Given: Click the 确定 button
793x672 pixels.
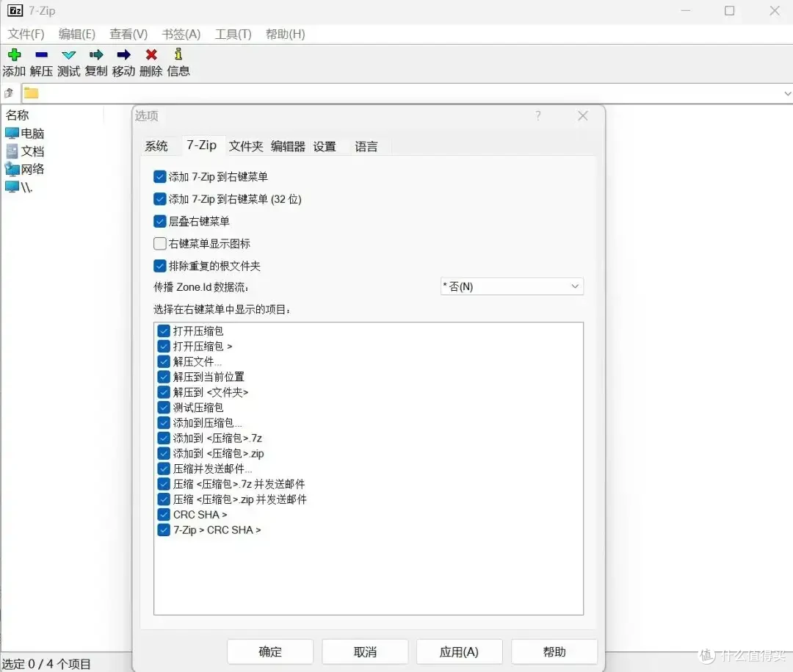Looking at the screenshot, I should click(270, 651).
